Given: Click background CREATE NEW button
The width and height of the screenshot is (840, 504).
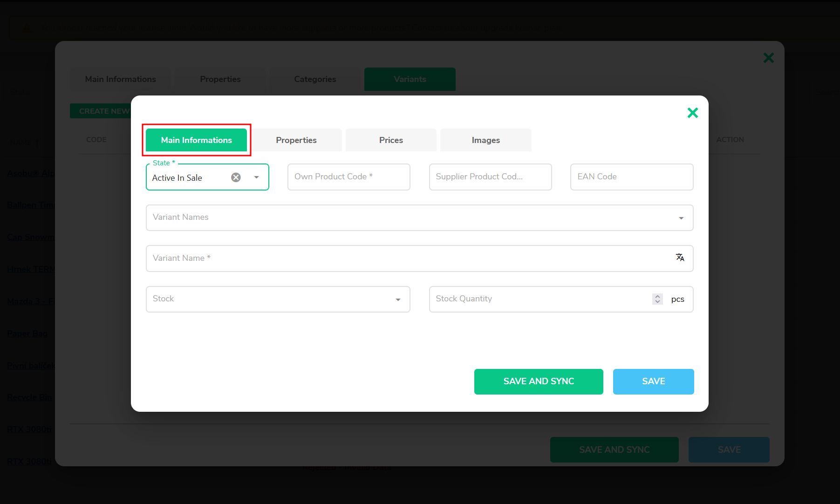Looking at the screenshot, I should tap(101, 111).
